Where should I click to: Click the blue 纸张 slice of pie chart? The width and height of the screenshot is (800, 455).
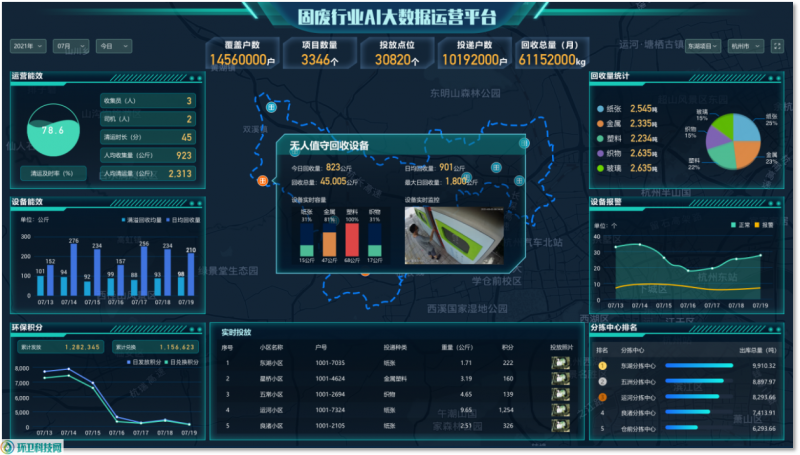click(746, 128)
